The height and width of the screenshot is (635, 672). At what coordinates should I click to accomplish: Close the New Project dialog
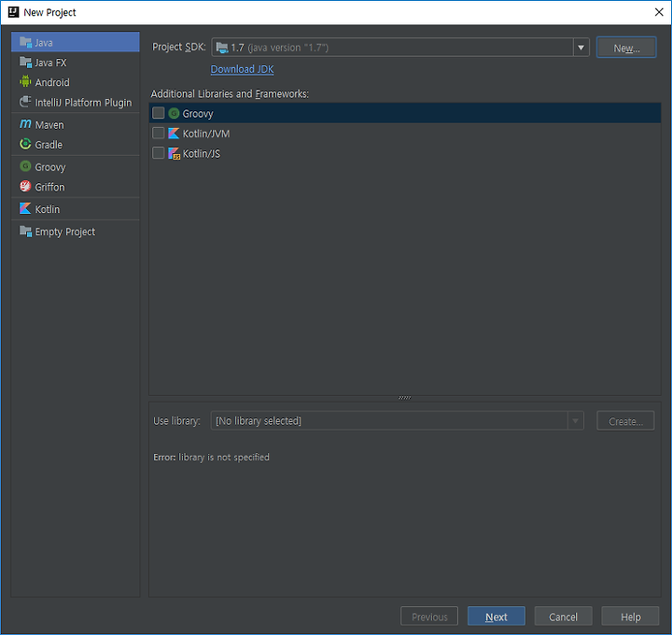point(659,12)
